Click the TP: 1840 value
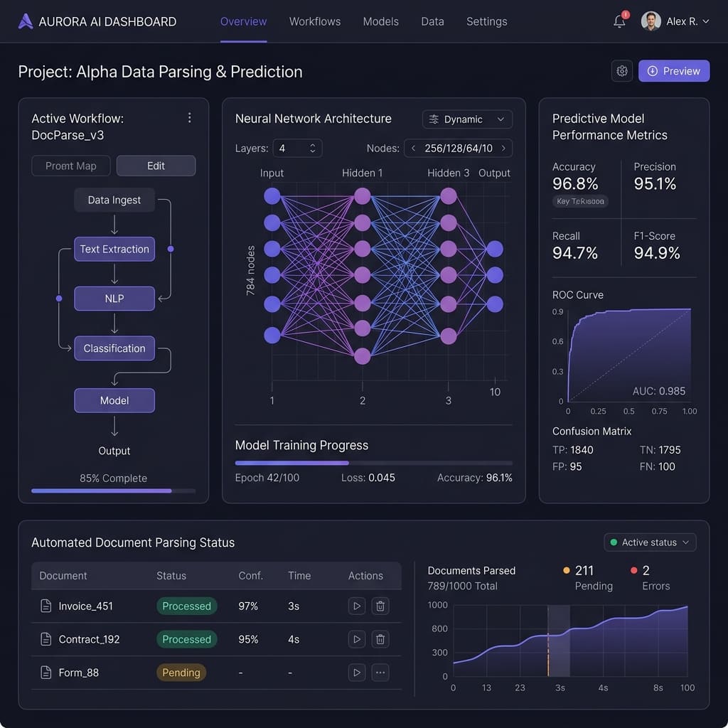 573,450
